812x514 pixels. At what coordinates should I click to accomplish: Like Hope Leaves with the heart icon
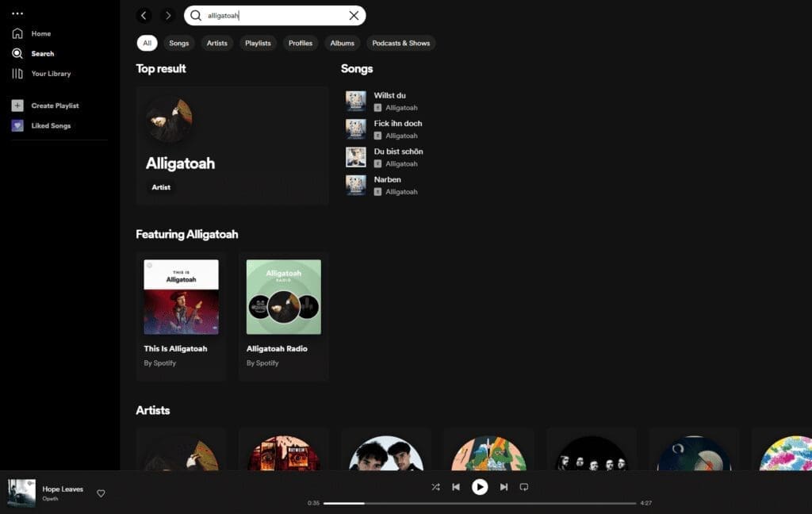pyautogui.click(x=101, y=493)
